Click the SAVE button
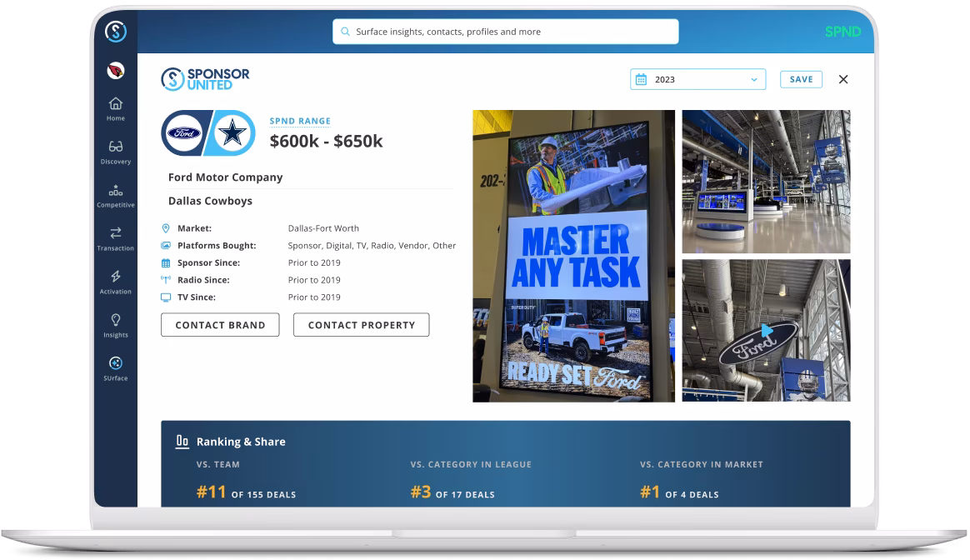 pyautogui.click(x=801, y=79)
